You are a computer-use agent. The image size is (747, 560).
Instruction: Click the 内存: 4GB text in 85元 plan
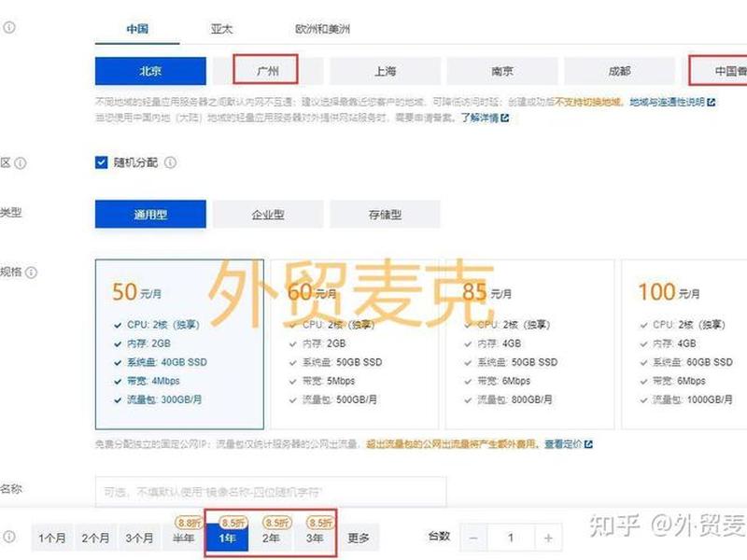pyautogui.click(x=500, y=343)
